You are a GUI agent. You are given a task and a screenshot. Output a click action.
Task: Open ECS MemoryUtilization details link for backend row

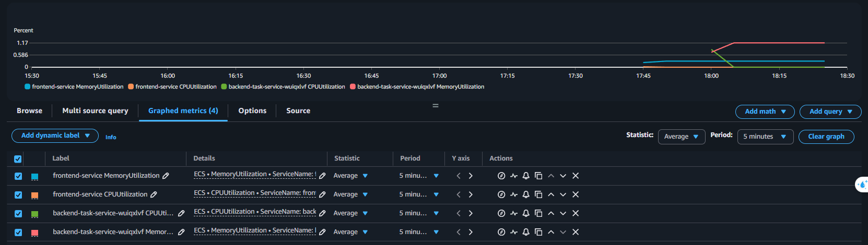(x=255, y=231)
